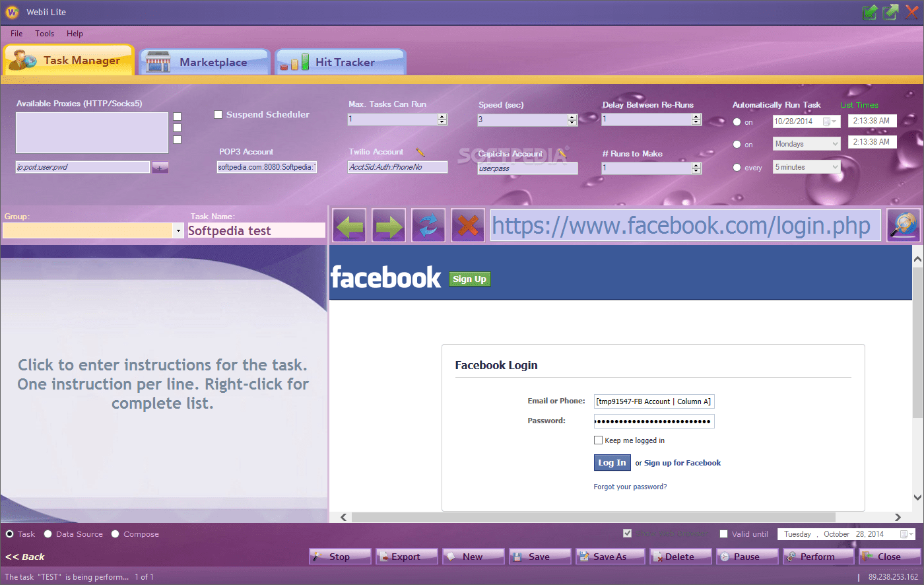Select the Data Source radio button

pyautogui.click(x=48, y=533)
